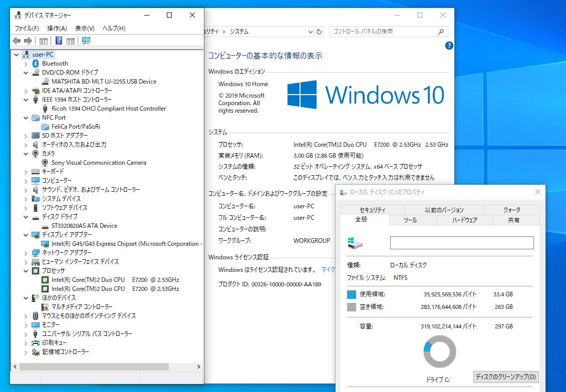
Task: Click the blue 使用領域 color swatch
Action: 351,294
